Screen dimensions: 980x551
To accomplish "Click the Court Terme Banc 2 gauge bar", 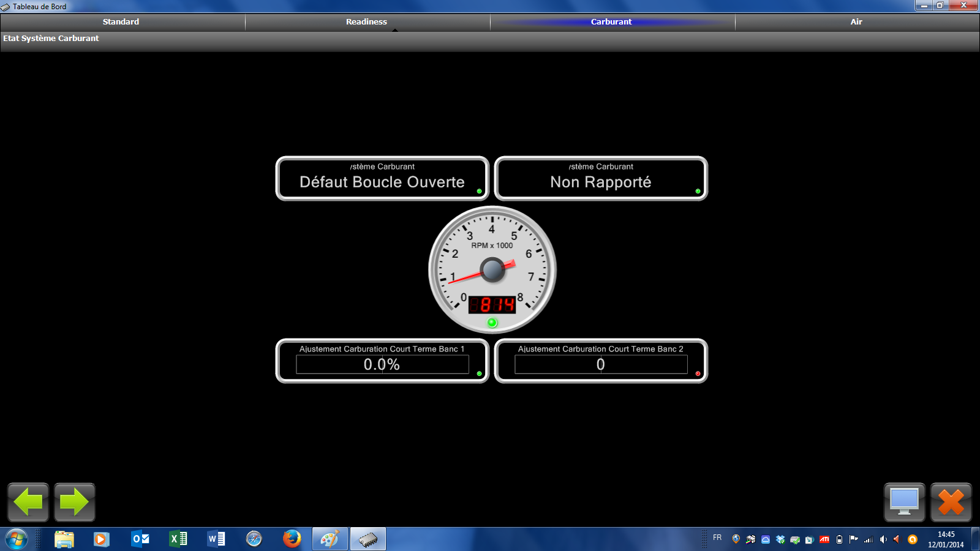I will click(x=601, y=365).
